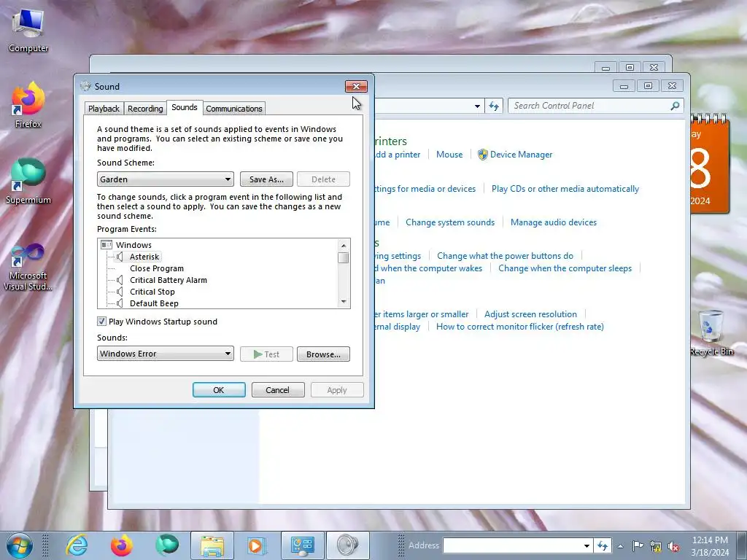Click the speaker icon beside Asterisk
Image resolution: width=747 pixels, height=560 pixels.
pos(120,257)
